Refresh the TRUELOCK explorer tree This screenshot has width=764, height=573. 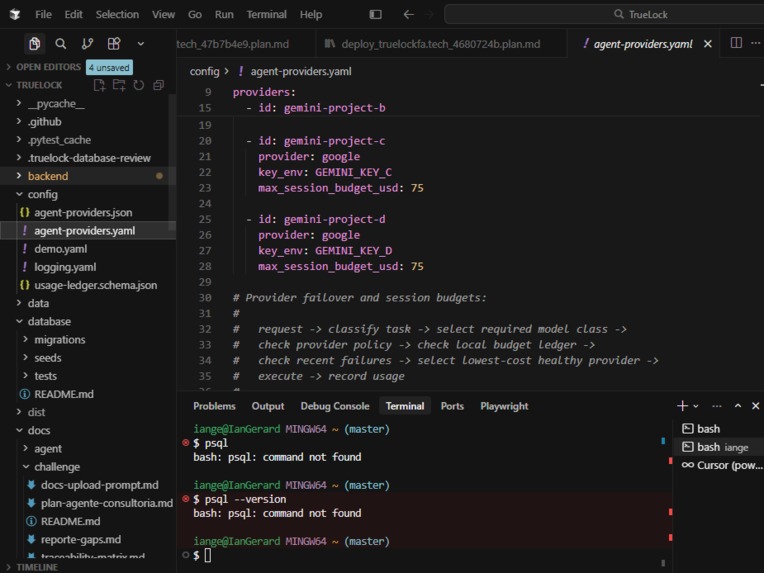(x=139, y=85)
